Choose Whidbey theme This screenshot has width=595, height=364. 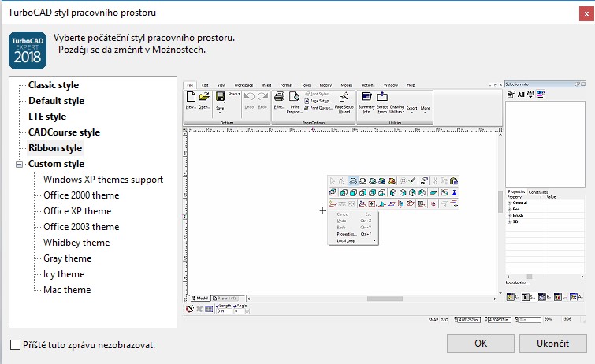point(76,243)
